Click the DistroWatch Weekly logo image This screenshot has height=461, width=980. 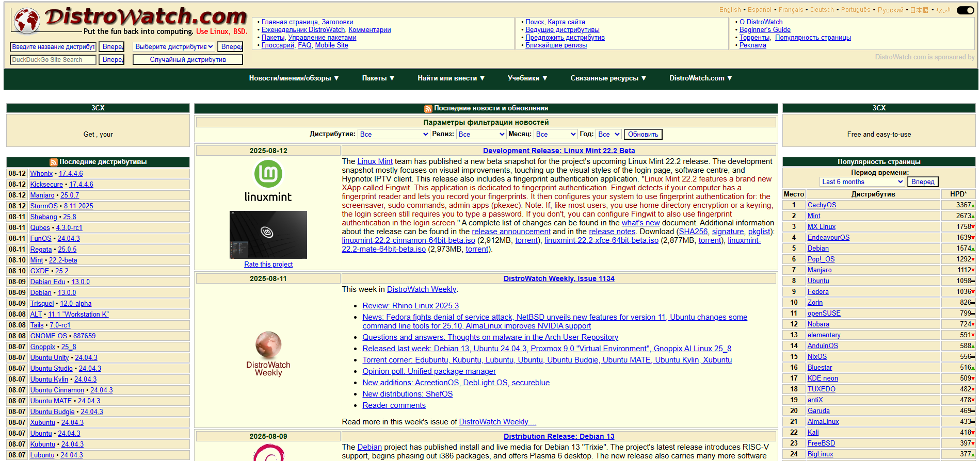(x=268, y=354)
